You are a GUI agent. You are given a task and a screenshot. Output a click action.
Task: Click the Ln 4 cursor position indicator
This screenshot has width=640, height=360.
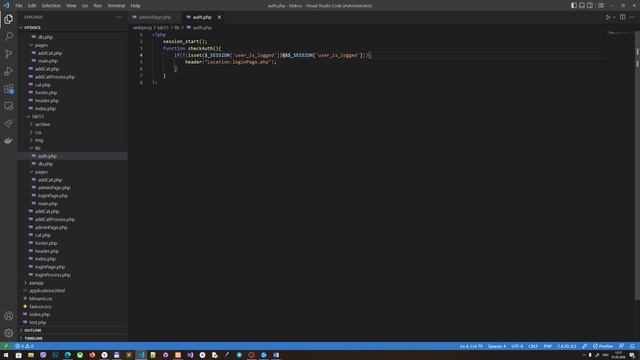pos(471,346)
